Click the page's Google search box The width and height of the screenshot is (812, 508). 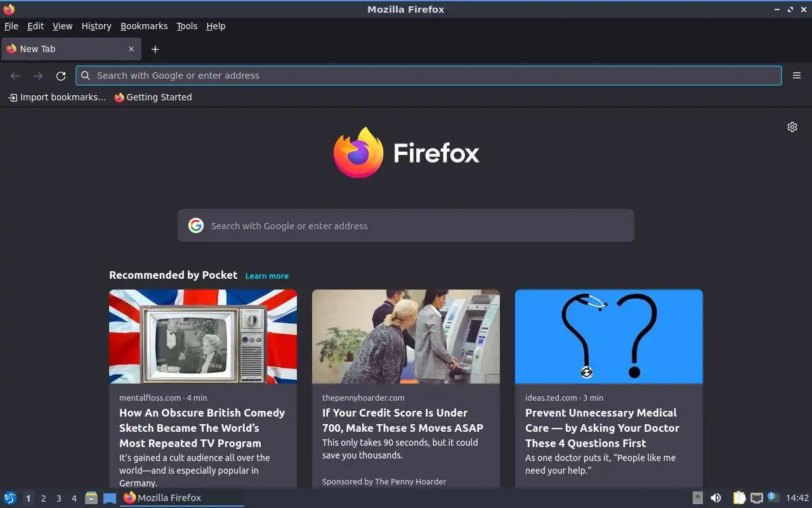[406, 225]
